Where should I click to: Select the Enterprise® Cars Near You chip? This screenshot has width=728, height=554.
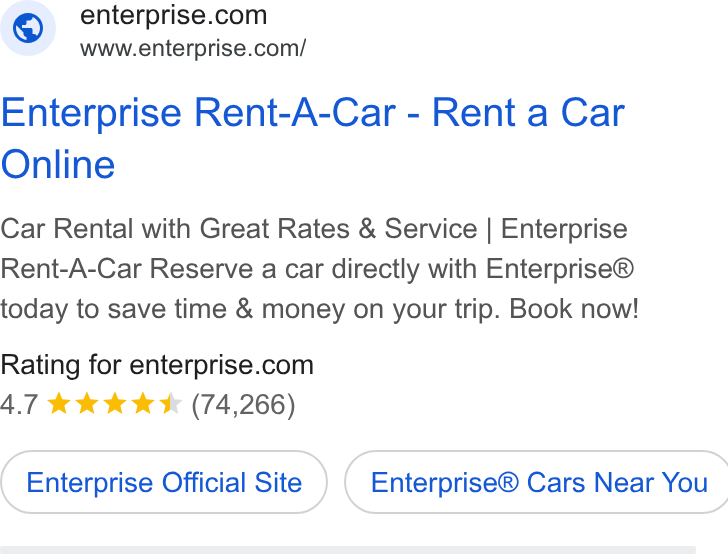click(538, 482)
